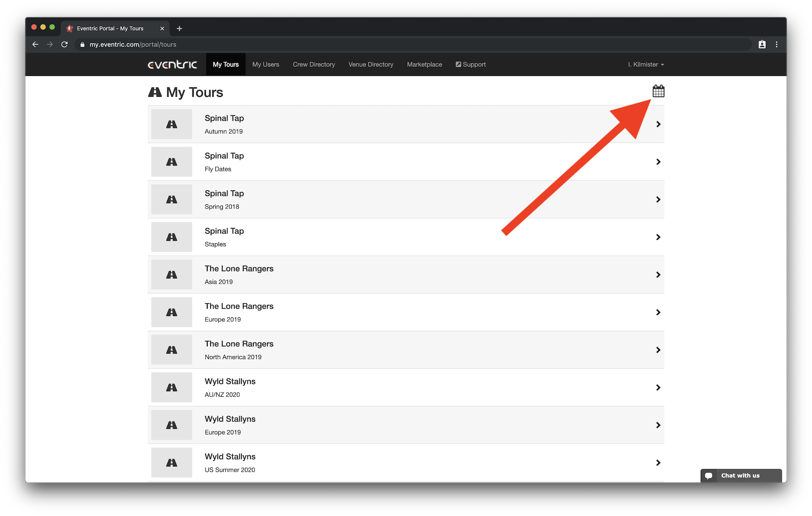812x516 pixels.
Task: Expand The Lone Rangers North America 2019 chevron
Action: tap(658, 350)
